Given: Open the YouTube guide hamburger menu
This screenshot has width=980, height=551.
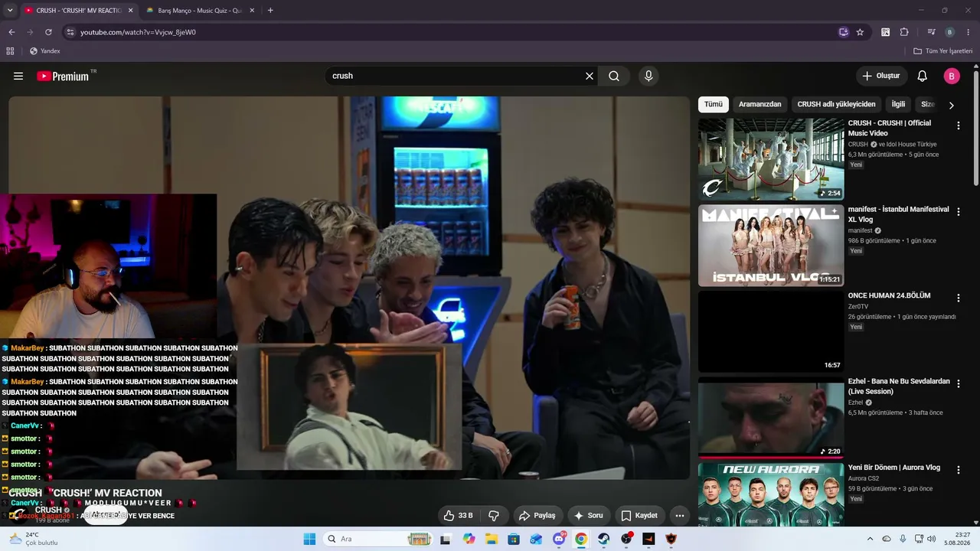Looking at the screenshot, I should [18, 76].
